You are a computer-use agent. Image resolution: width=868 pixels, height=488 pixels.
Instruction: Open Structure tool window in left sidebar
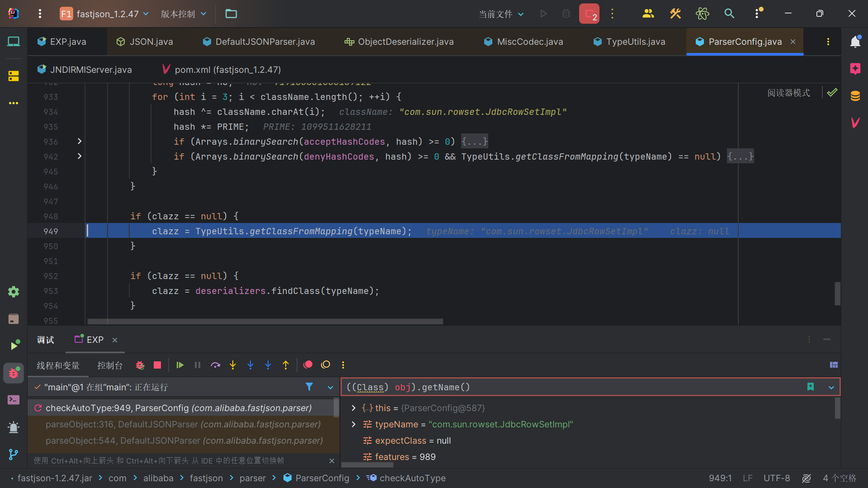pos(14,76)
